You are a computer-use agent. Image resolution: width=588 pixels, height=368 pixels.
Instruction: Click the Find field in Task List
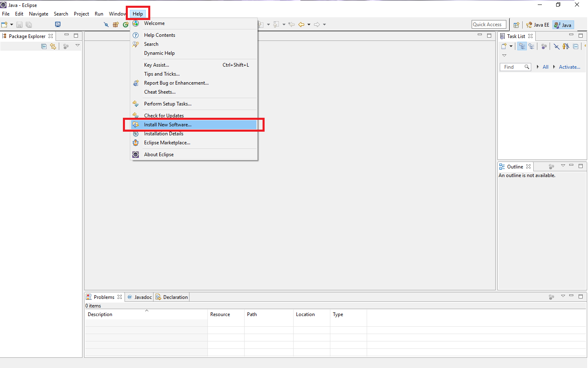[515, 67]
